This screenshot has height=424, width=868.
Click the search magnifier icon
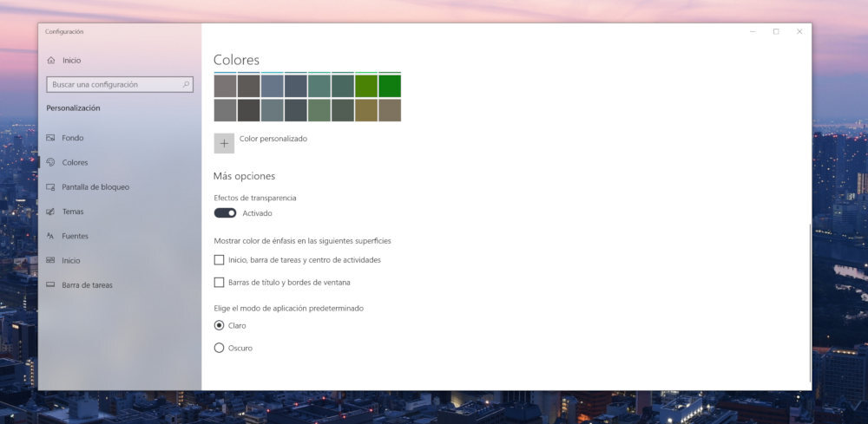click(x=186, y=85)
